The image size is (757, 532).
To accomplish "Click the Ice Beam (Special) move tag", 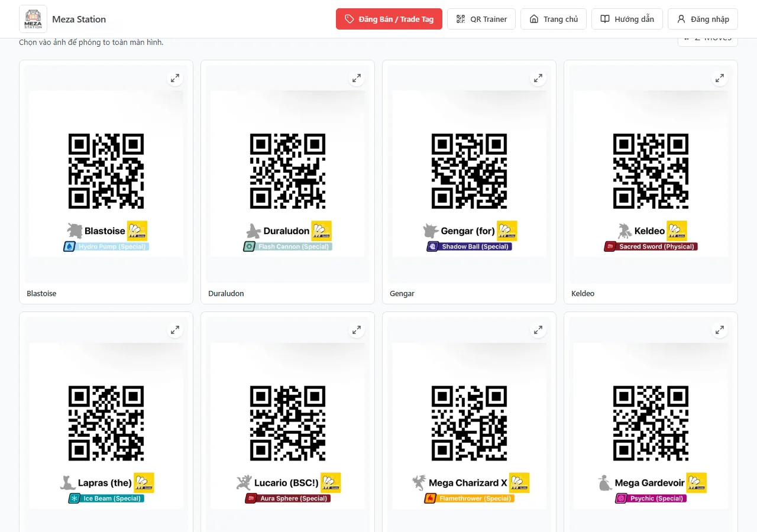I will pos(106,498).
